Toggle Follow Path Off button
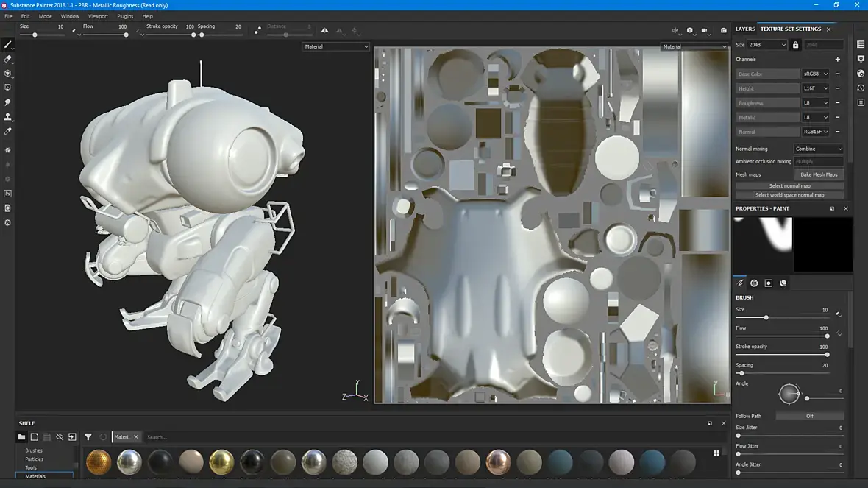This screenshot has width=868, height=488. tap(809, 416)
